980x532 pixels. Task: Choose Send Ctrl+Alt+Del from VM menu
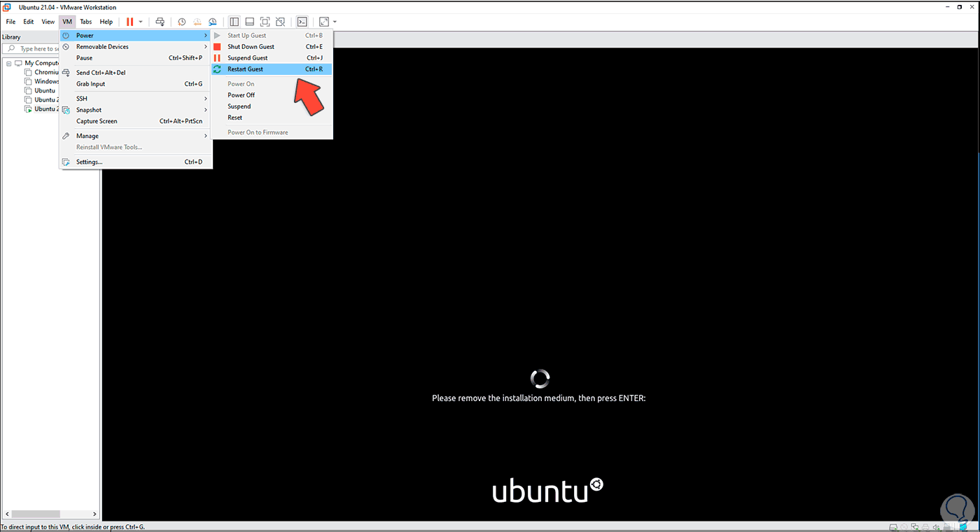[x=135, y=73]
